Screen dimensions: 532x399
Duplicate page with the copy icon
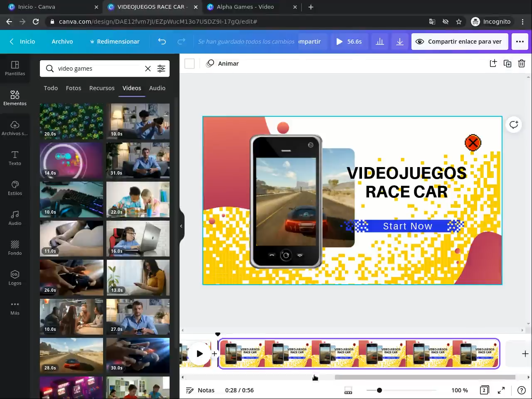[507, 64]
